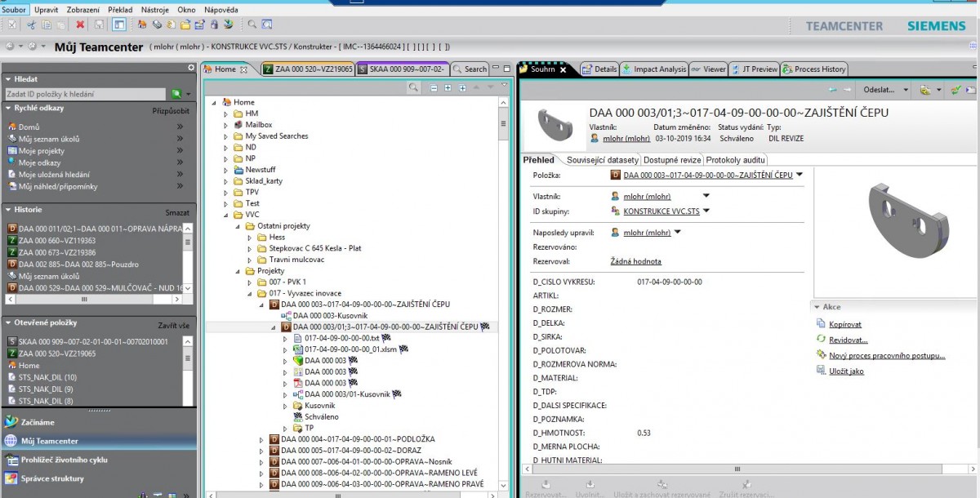Expand DAA 000 004 PODLOŽKA node
The height and width of the screenshot is (498, 980).
click(262, 439)
